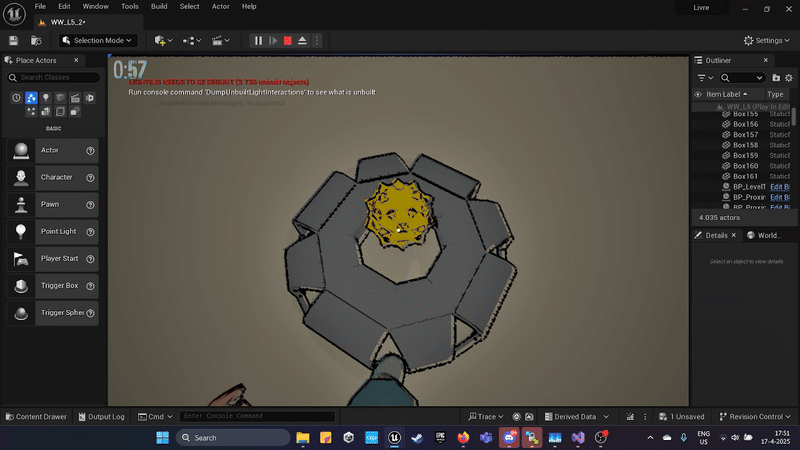The image size is (800, 450).
Task: Open the Content Drawer
Action: [36, 416]
